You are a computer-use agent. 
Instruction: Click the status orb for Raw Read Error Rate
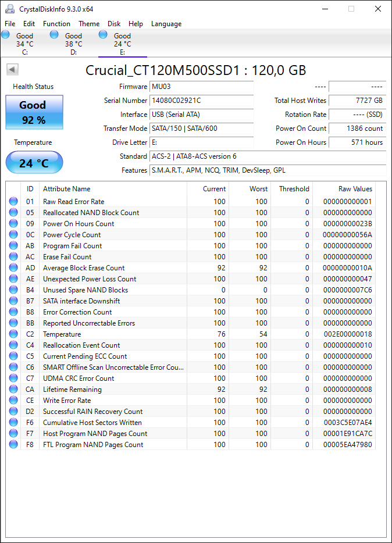point(13,201)
